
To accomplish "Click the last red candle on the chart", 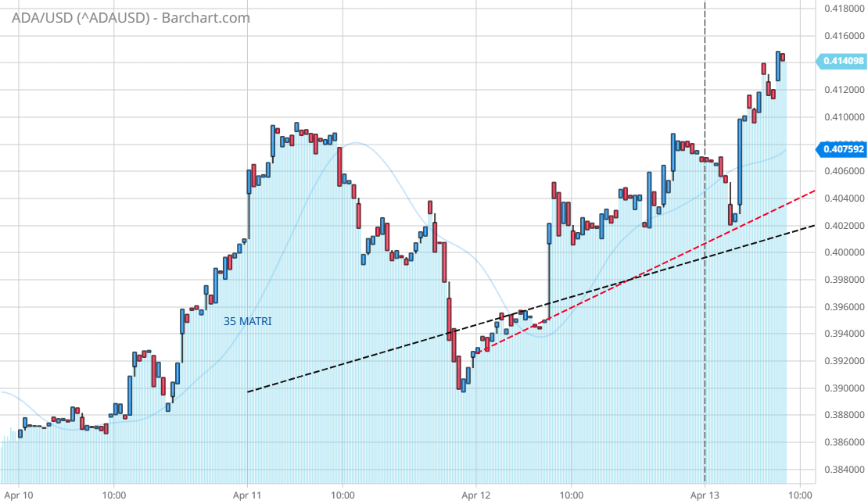I will coord(783,57).
